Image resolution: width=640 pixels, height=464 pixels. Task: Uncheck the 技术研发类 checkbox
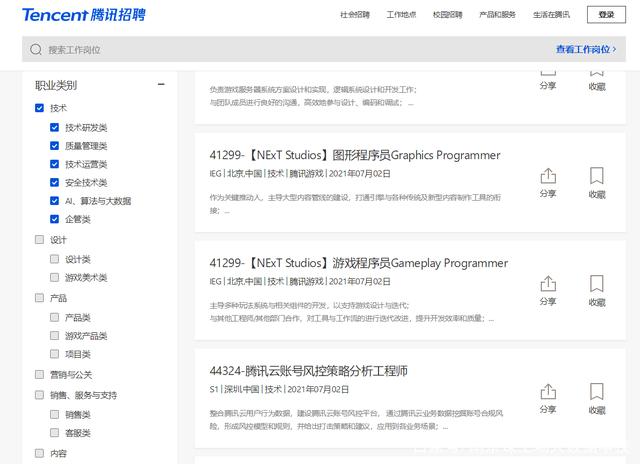pyautogui.click(x=54, y=127)
